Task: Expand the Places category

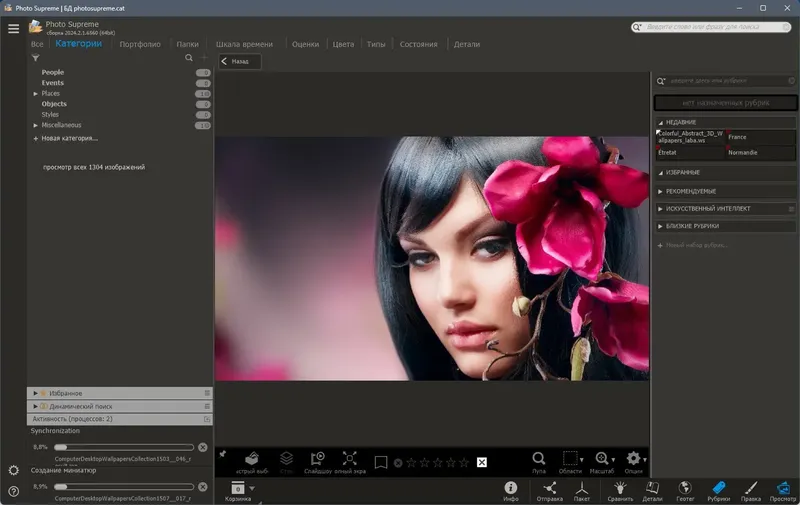Action: pyautogui.click(x=36, y=94)
